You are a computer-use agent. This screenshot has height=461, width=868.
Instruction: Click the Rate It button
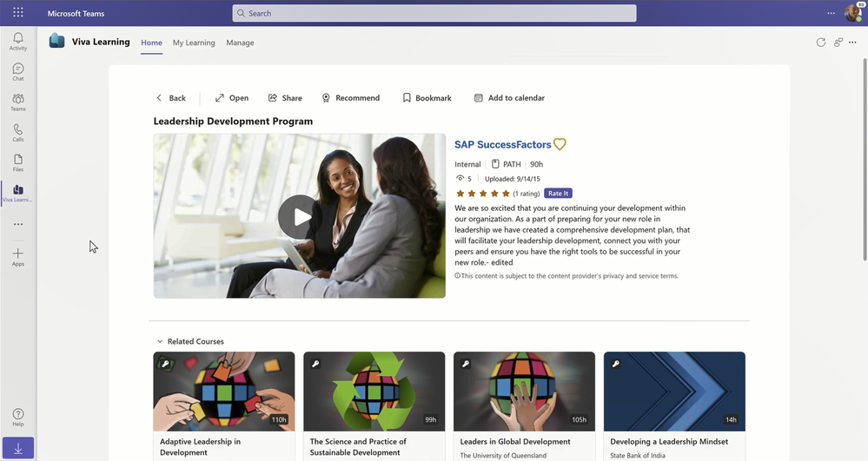click(558, 193)
